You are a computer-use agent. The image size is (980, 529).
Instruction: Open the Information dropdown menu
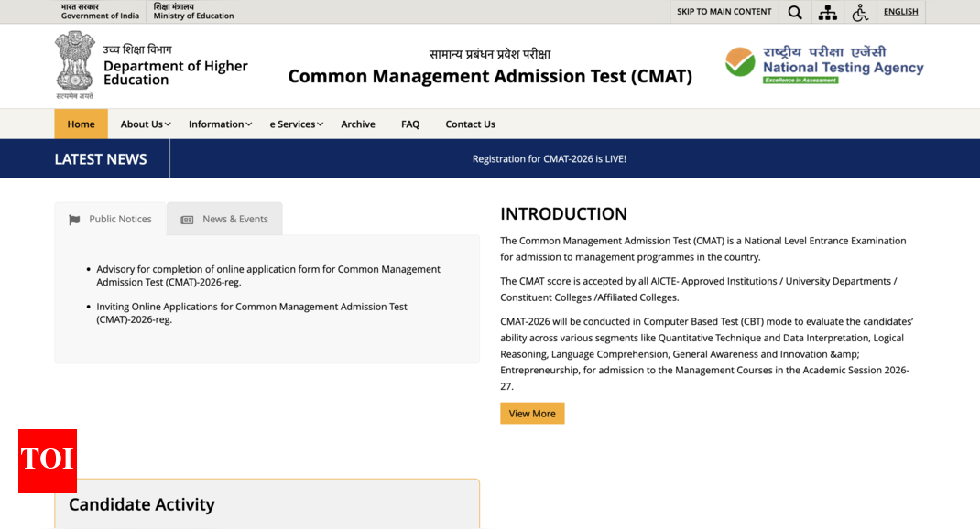[x=219, y=124]
